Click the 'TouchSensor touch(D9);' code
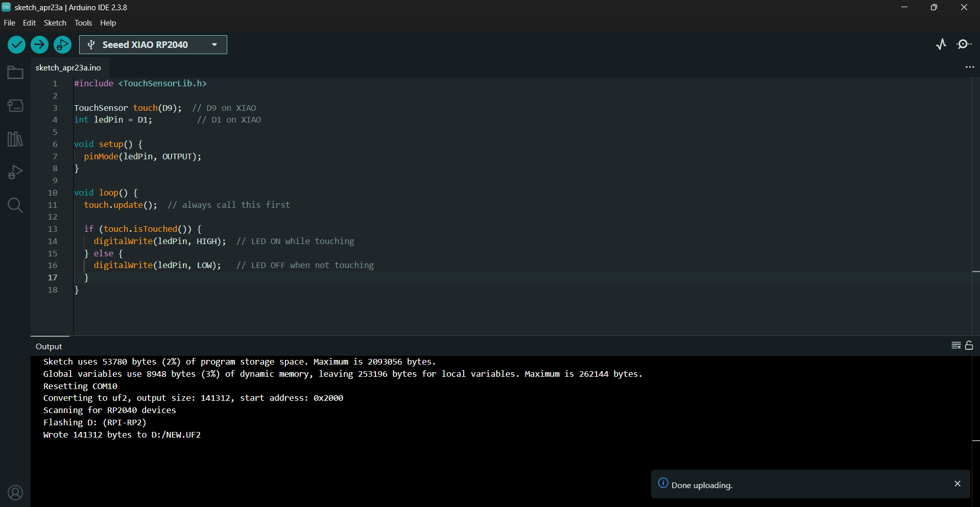Screen dimensions: 980x507 tap(128, 108)
